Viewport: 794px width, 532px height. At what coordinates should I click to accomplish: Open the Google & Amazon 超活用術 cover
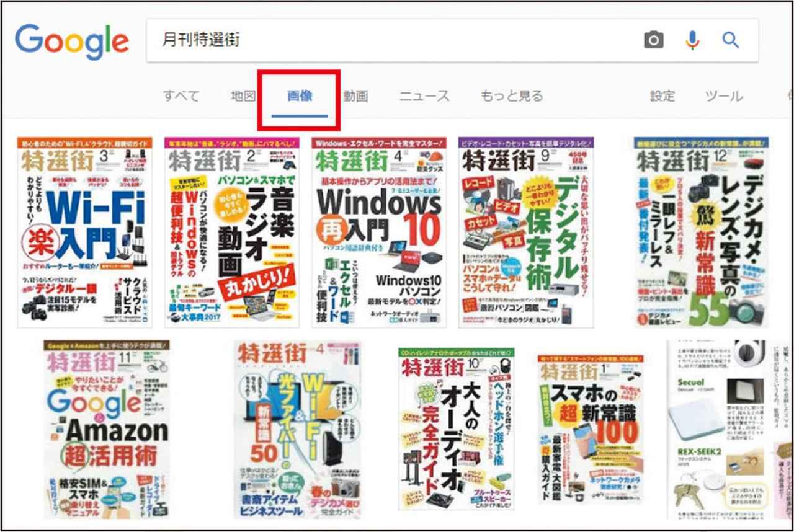(107, 429)
